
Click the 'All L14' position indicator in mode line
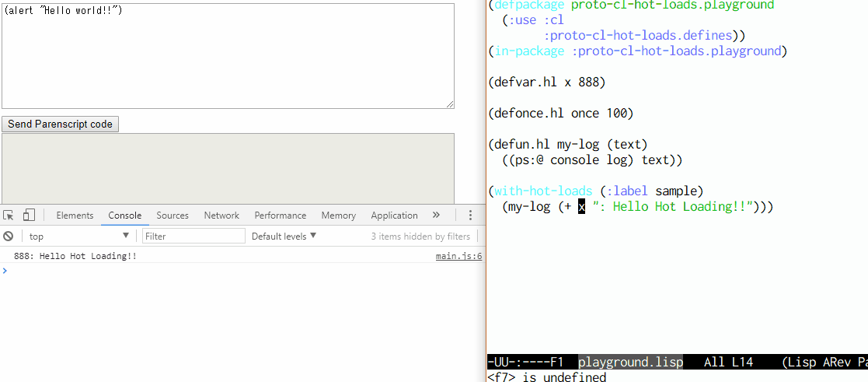728,363
